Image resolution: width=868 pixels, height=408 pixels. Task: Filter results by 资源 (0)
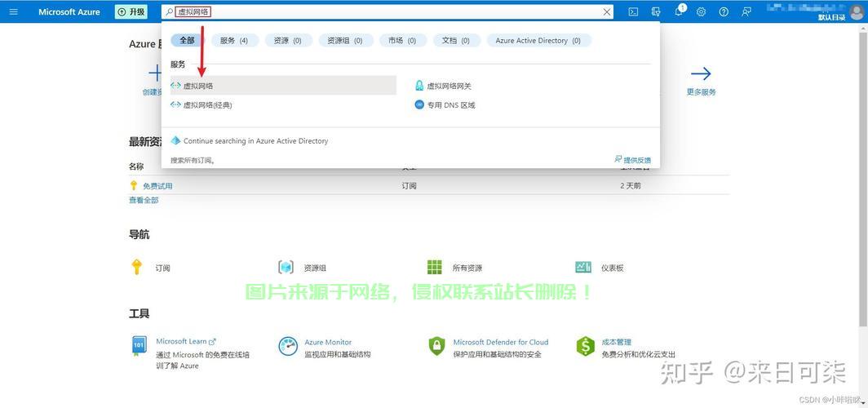(288, 41)
